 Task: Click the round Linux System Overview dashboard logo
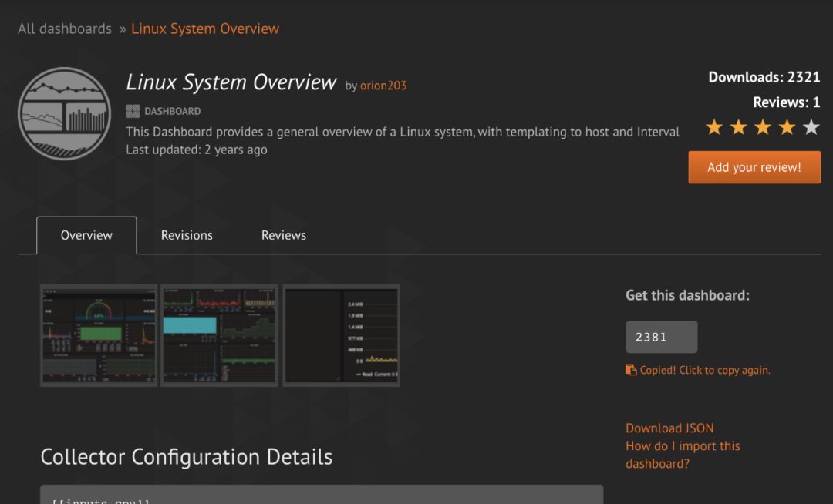pos(64,113)
